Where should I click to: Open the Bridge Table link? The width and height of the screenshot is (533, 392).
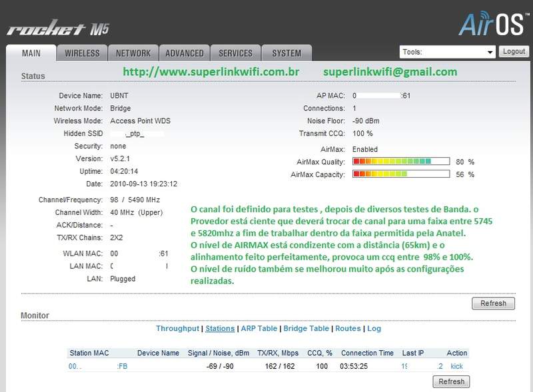(x=306, y=329)
